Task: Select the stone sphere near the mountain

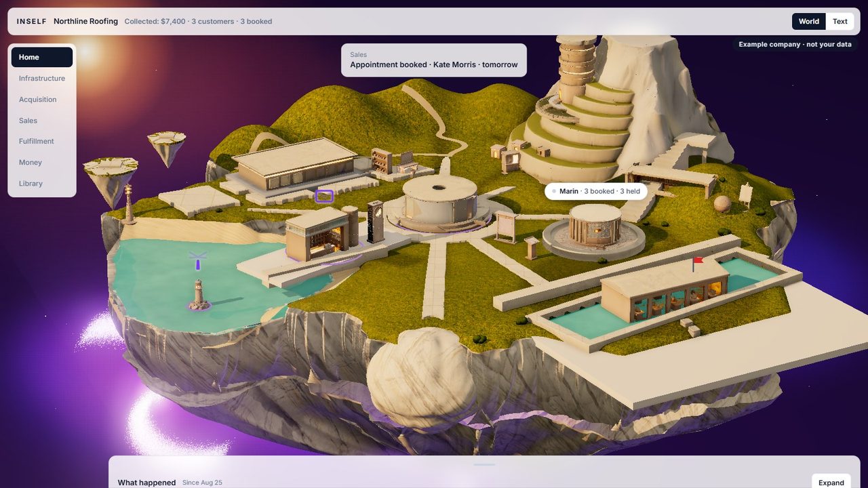Action: (722, 203)
